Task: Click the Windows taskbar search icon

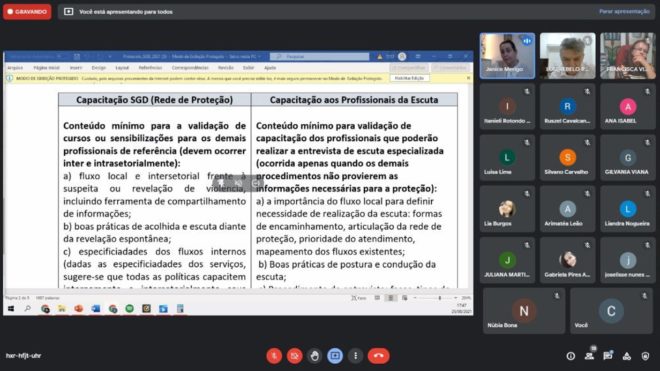Action: 28,309
